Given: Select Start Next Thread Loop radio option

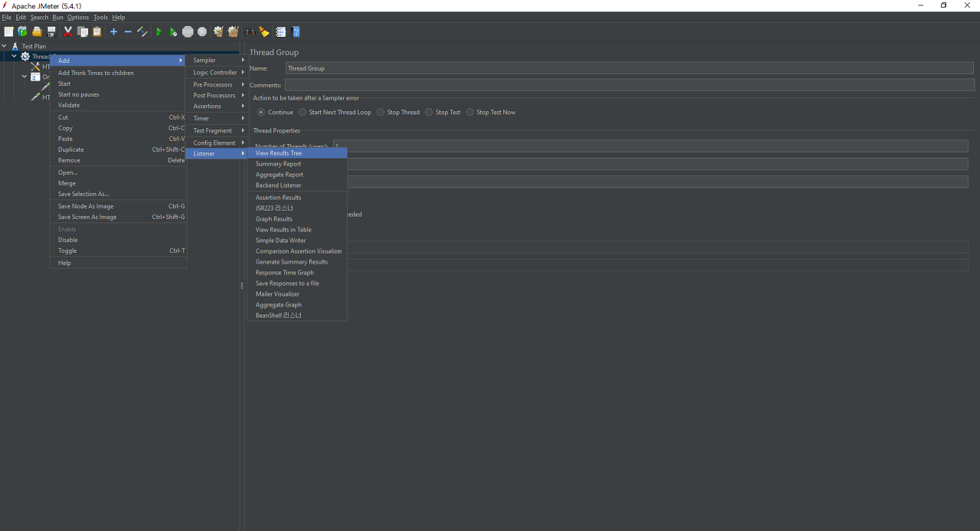Looking at the screenshot, I should (302, 112).
